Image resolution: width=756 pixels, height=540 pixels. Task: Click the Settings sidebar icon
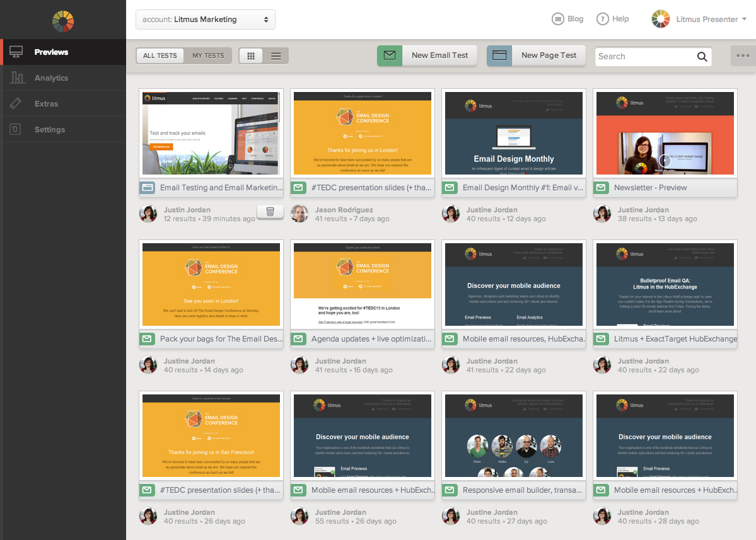(15, 129)
